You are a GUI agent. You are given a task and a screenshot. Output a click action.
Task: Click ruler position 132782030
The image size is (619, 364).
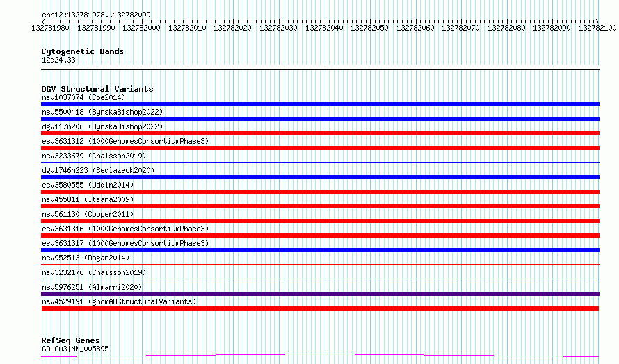[x=278, y=28]
